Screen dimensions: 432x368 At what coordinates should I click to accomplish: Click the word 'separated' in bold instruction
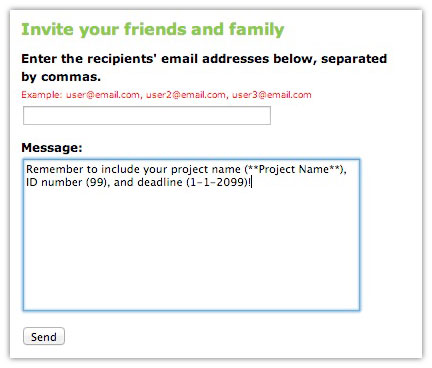click(x=354, y=59)
